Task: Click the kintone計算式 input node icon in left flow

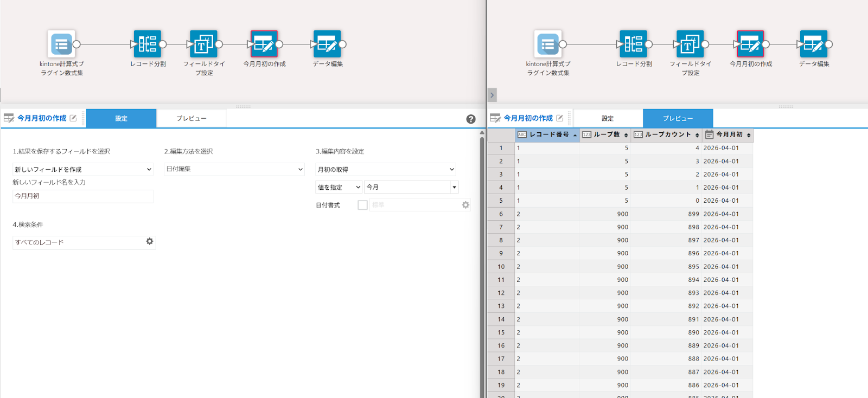Action: pyautogui.click(x=61, y=44)
